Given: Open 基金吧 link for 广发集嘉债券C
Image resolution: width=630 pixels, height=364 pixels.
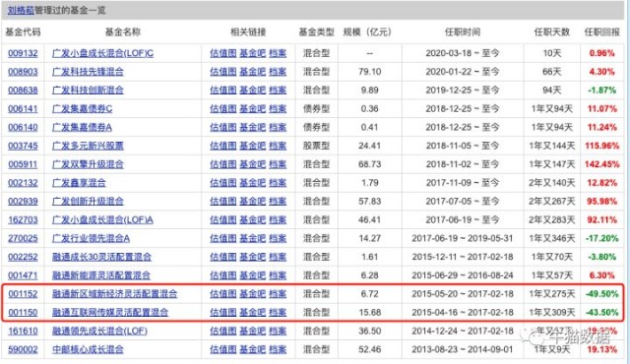Looking at the screenshot, I should click(253, 109).
